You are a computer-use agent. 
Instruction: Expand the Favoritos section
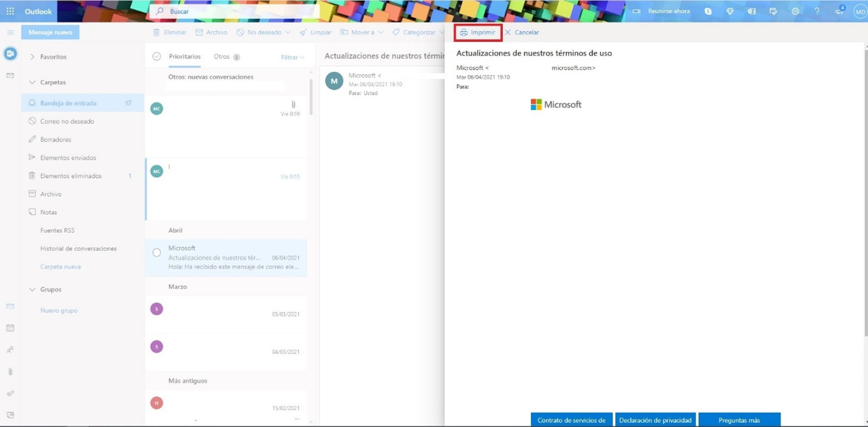[x=32, y=57]
